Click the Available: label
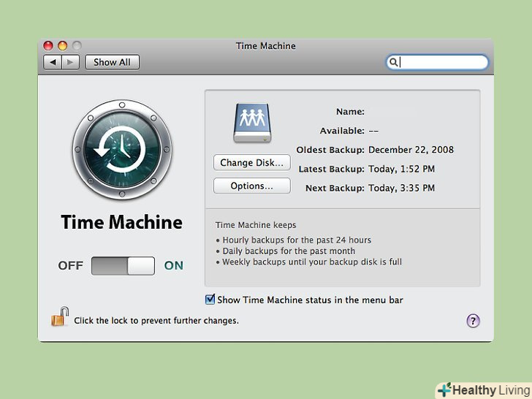Image resolution: width=532 pixels, height=399 pixels. (342, 131)
